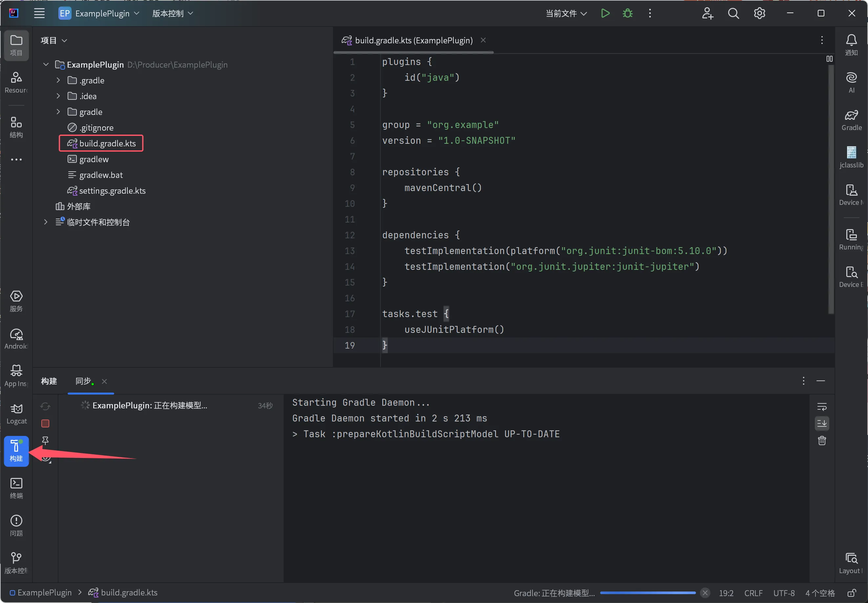This screenshot has width=868, height=603.
Task: Open the Resource Manager sidebar icon
Action: coord(16,82)
